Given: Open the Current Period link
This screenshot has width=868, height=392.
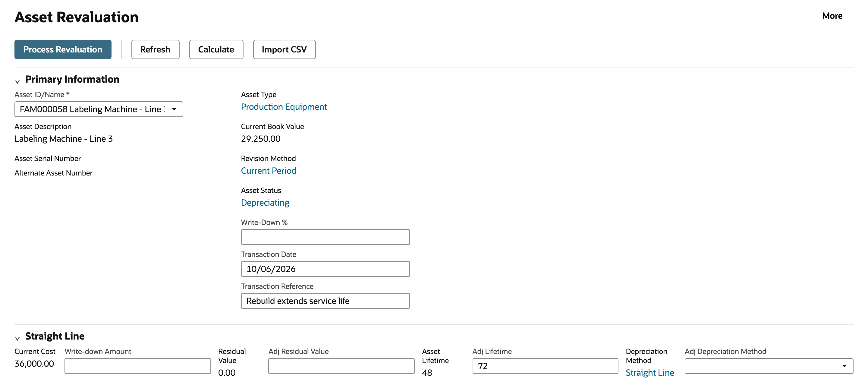Looking at the screenshot, I should coord(269,171).
